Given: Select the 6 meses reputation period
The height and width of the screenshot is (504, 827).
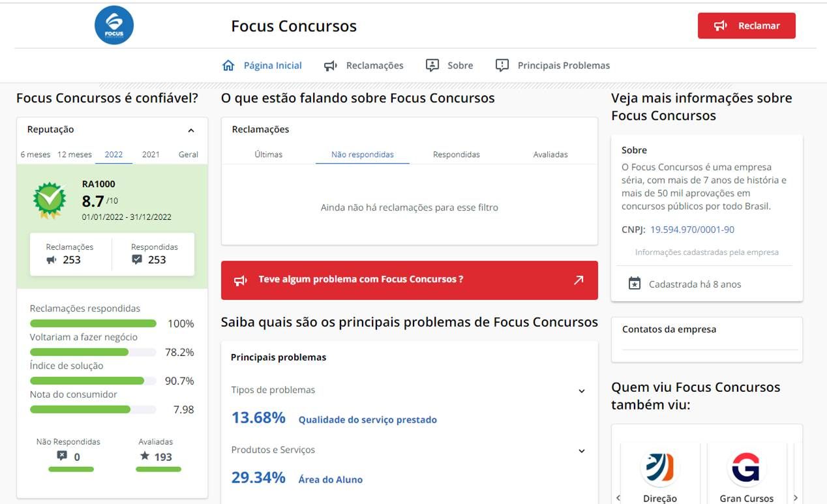Looking at the screenshot, I should click(x=35, y=155).
